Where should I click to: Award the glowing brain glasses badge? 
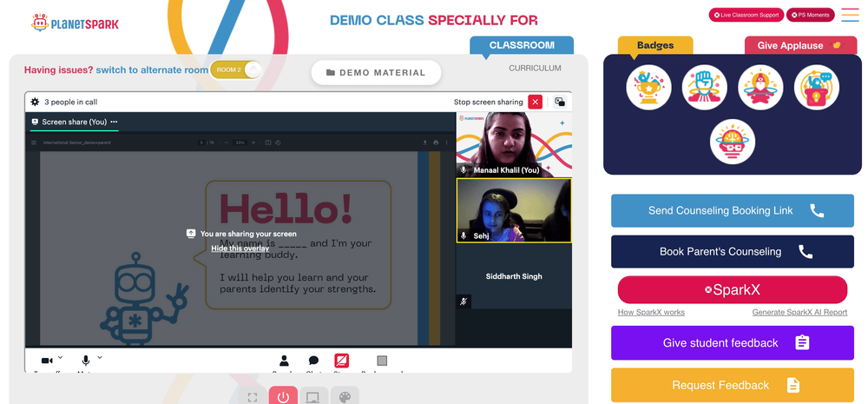(x=733, y=142)
